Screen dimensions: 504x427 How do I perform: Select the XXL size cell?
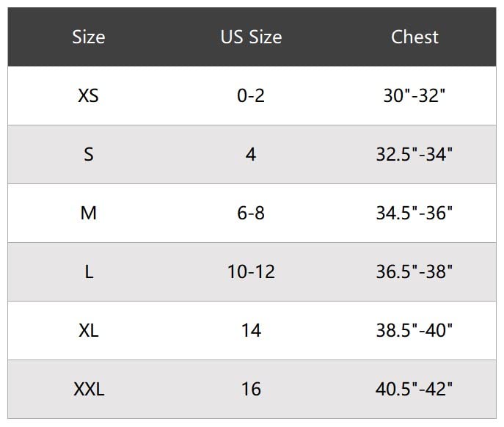[89, 390]
